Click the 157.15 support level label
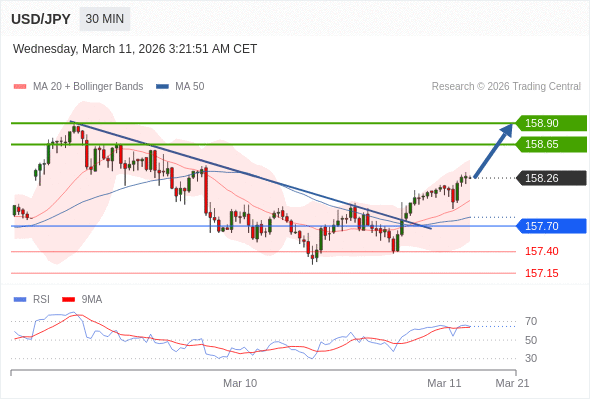The height and width of the screenshot is (400, 590). pos(542,273)
